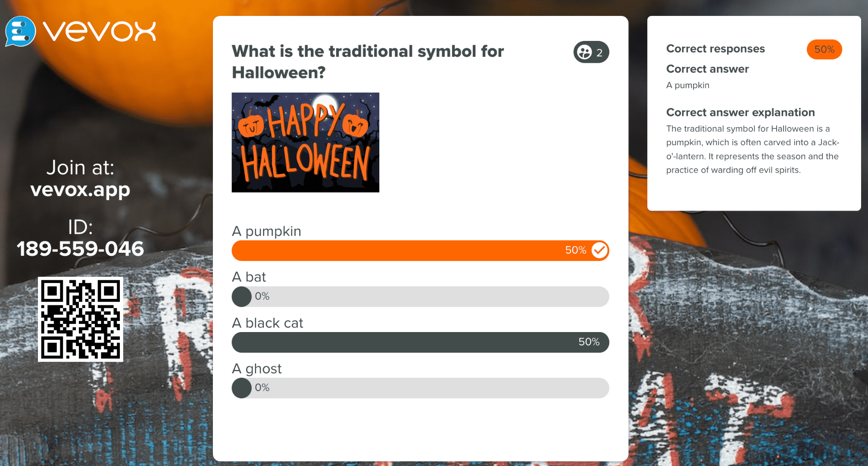Click the pumpkin answer progress bar
This screenshot has width=868, height=466.
coord(420,250)
